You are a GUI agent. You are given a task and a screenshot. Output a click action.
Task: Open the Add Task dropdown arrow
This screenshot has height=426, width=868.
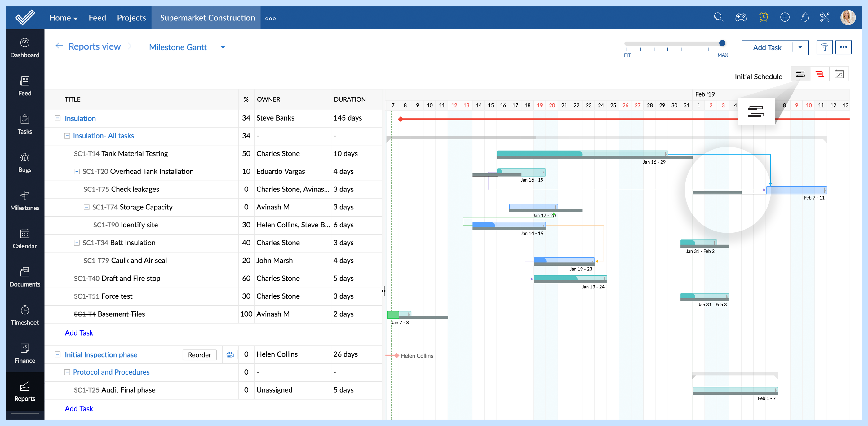coord(800,47)
